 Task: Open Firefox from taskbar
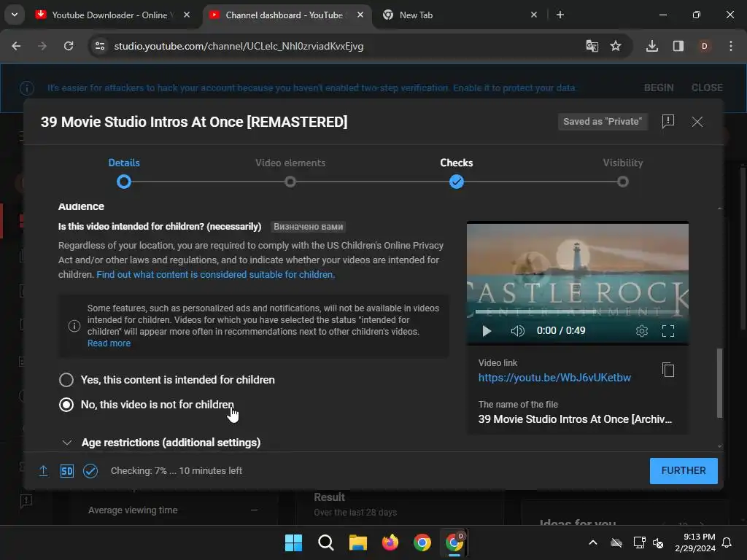point(390,542)
